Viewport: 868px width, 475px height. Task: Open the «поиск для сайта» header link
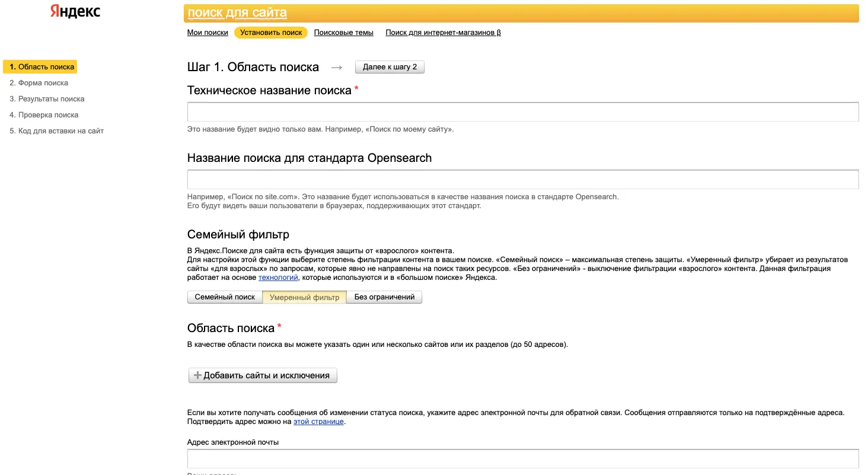(237, 12)
